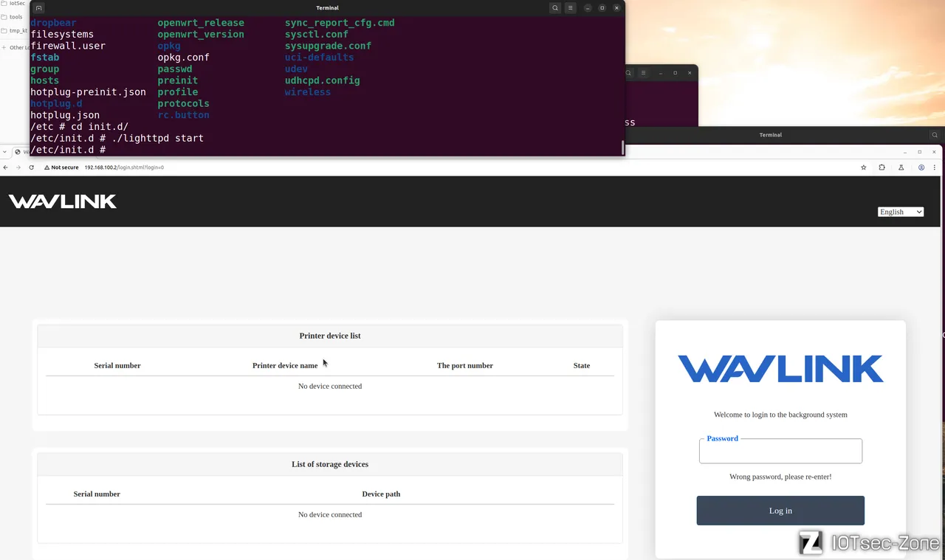Click the Password input field

click(x=780, y=452)
